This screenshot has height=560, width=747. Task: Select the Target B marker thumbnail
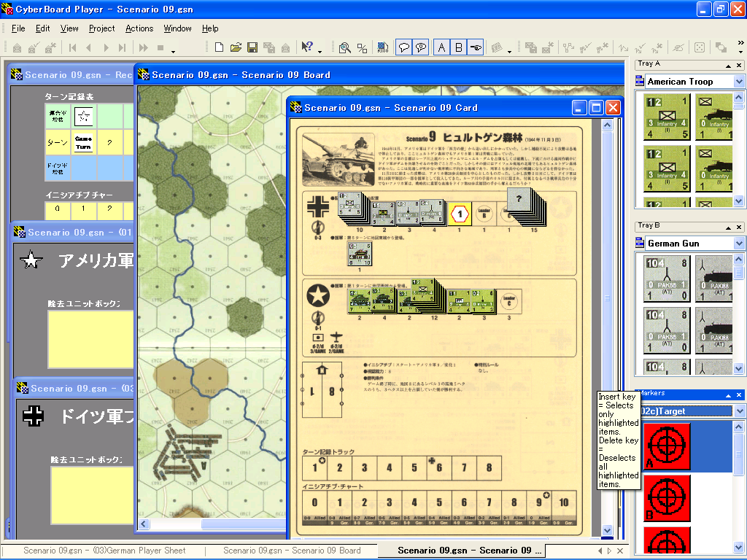667,497
